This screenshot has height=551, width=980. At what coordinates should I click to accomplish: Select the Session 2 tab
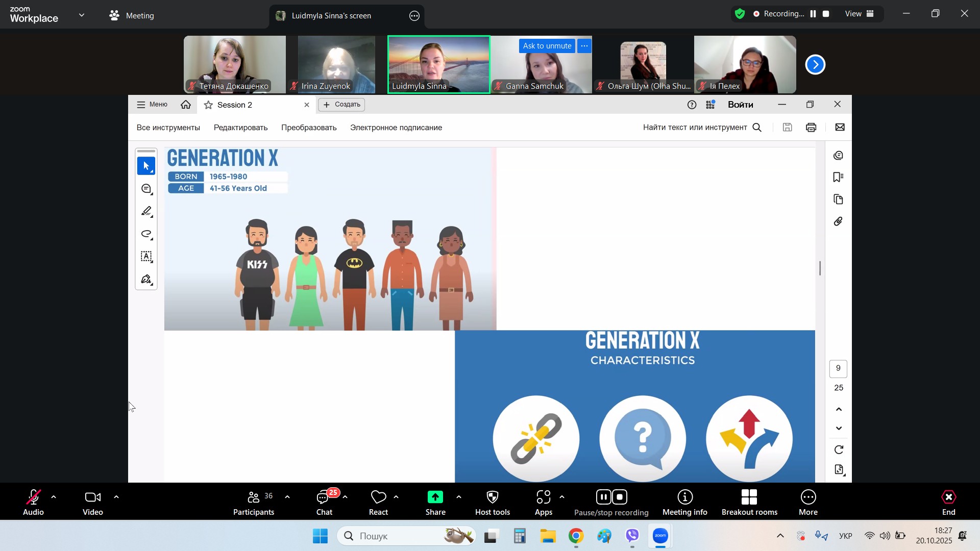[235, 105]
